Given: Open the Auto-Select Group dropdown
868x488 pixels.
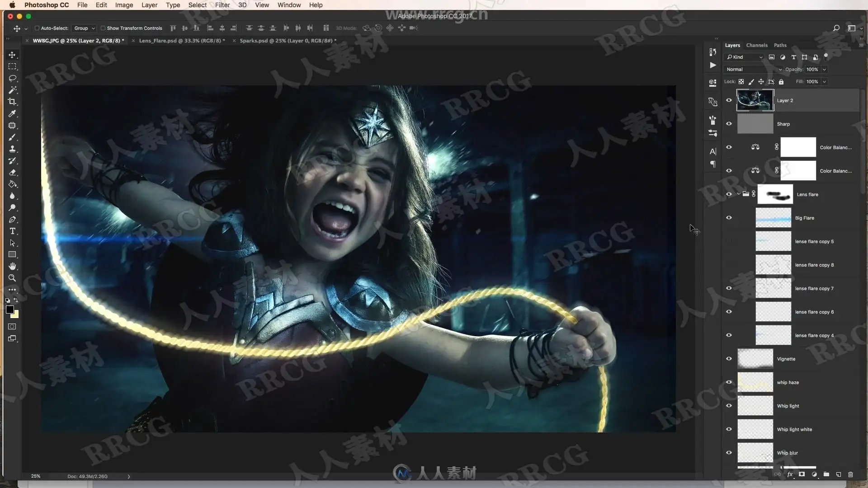Looking at the screenshot, I should click(x=84, y=28).
